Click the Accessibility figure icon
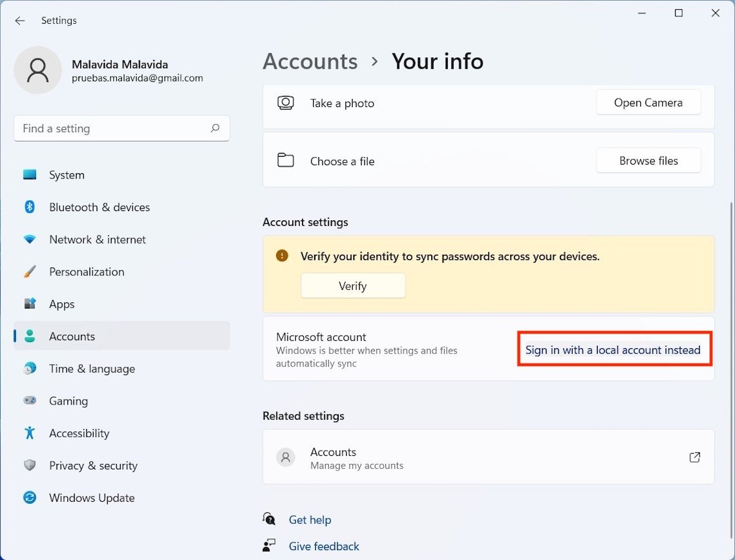735x560 pixels. (29, 433)
